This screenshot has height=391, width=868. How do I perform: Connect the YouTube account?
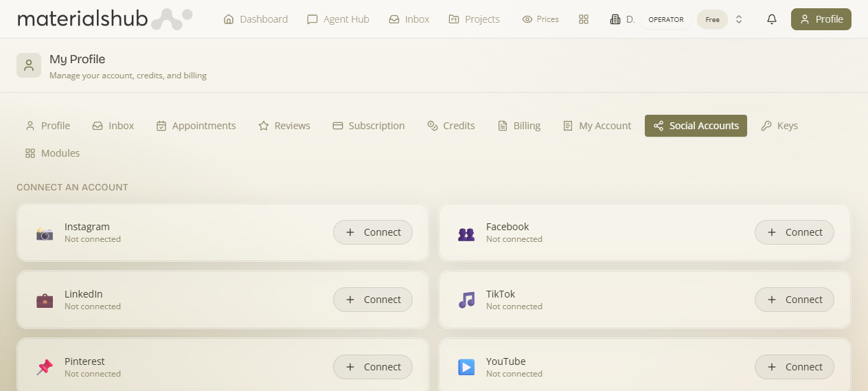(x=795, y=367)
